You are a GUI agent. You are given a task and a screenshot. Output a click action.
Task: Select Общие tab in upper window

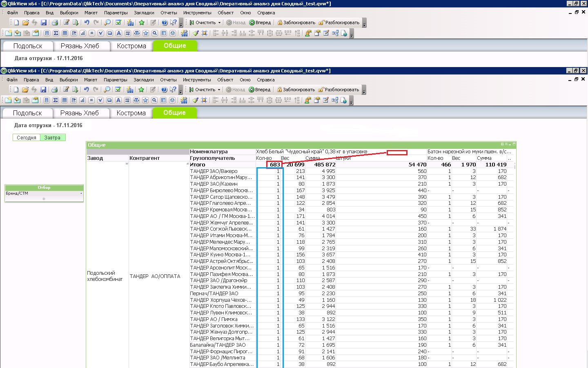tap(175, 46)
